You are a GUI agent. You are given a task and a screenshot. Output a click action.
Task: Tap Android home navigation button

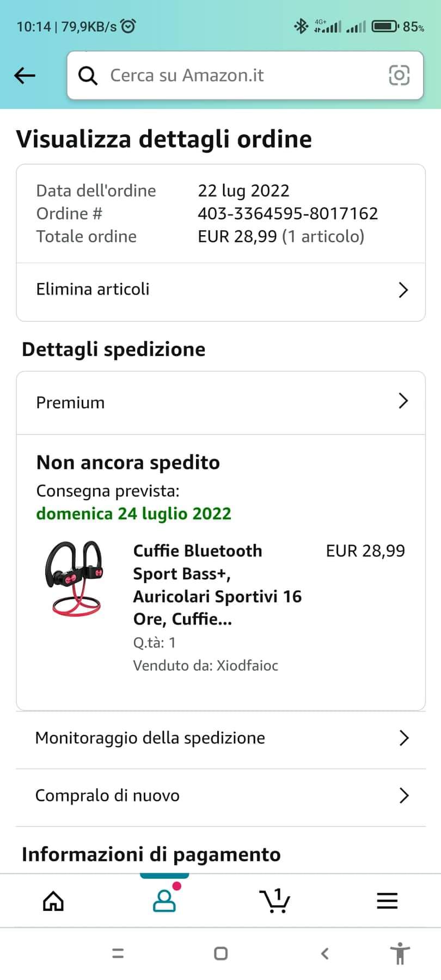220,953
